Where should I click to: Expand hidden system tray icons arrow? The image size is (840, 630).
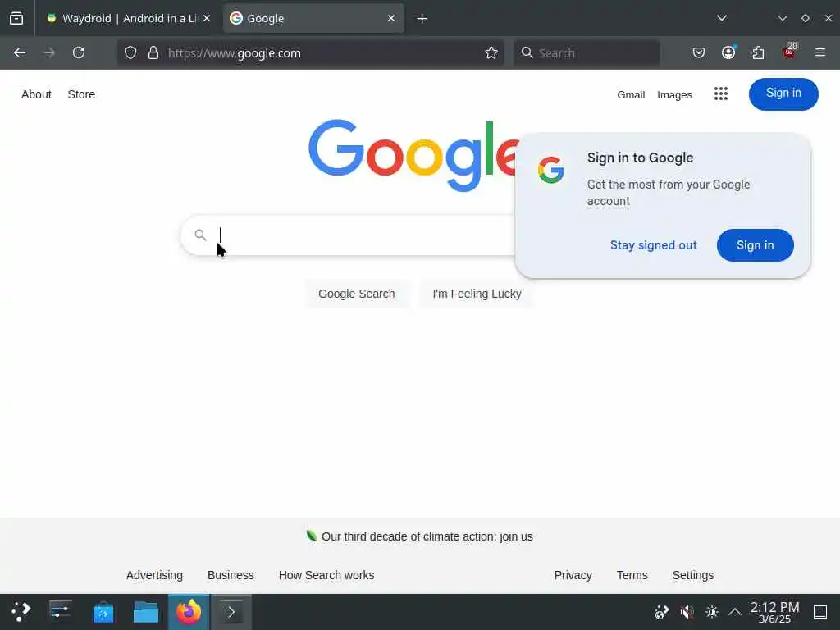pyautogui.click(x=735, y=612)
